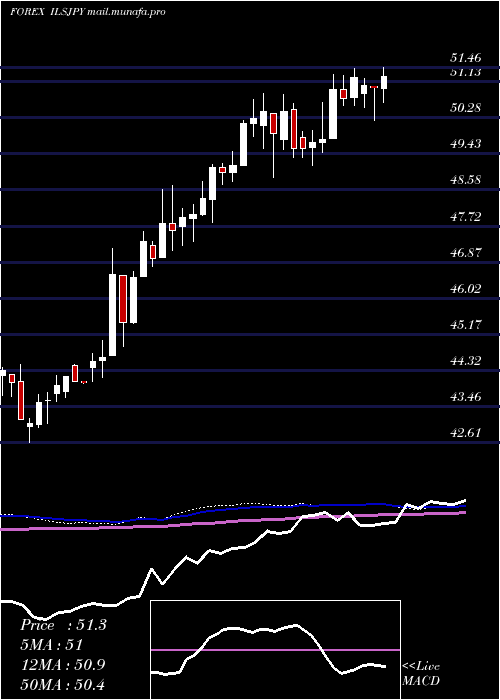The image size is (500, 700).
Task: Click the 42.61 axis label
Action: point(466,433)
